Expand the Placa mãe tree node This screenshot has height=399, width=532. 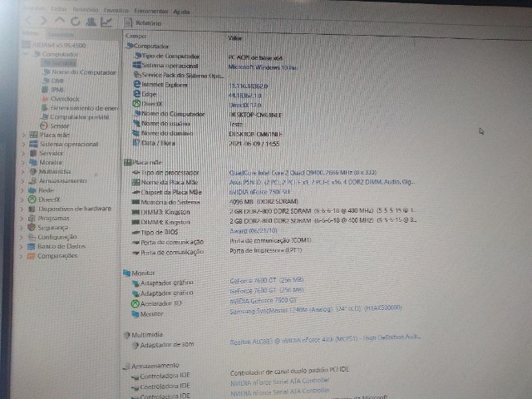[23, 135]
